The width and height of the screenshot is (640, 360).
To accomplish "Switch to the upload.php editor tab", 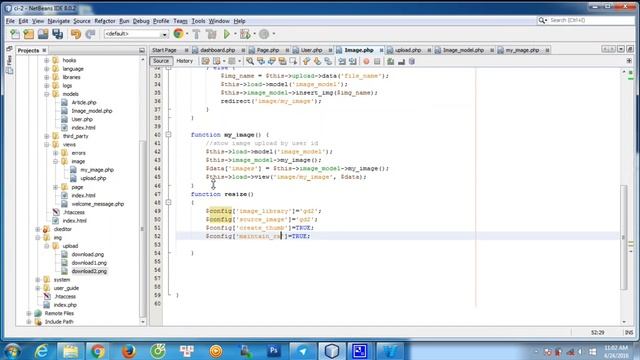I will 408,50.
